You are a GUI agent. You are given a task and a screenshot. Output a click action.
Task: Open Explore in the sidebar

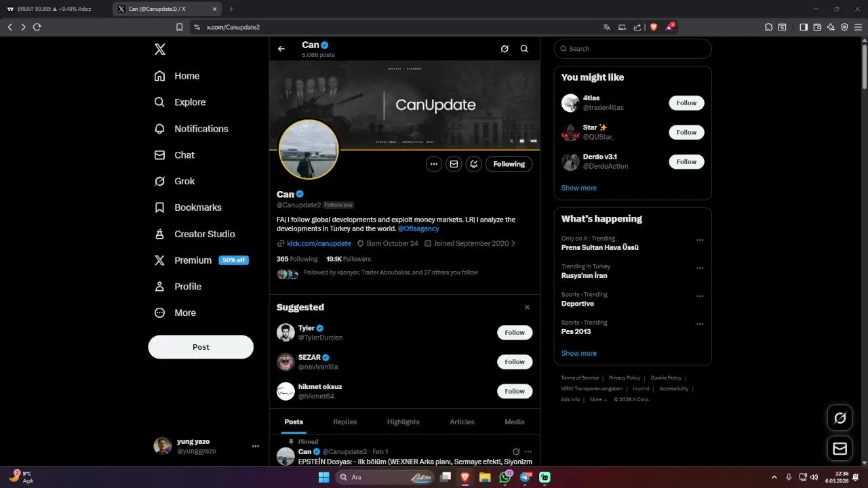180,102
